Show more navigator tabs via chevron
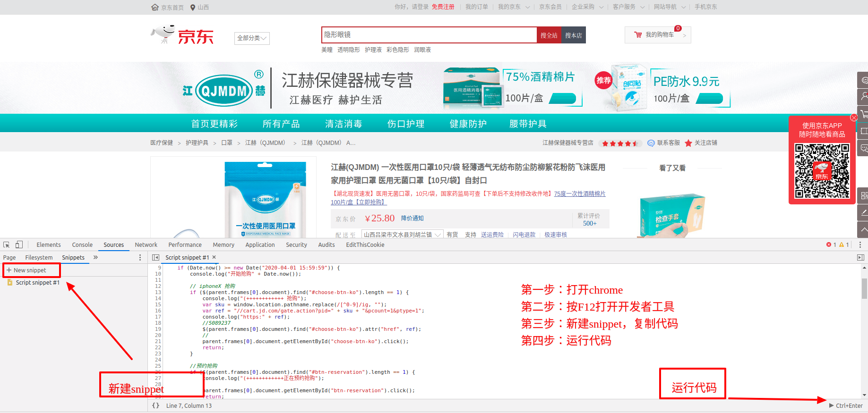 click(x=95, y=257)
